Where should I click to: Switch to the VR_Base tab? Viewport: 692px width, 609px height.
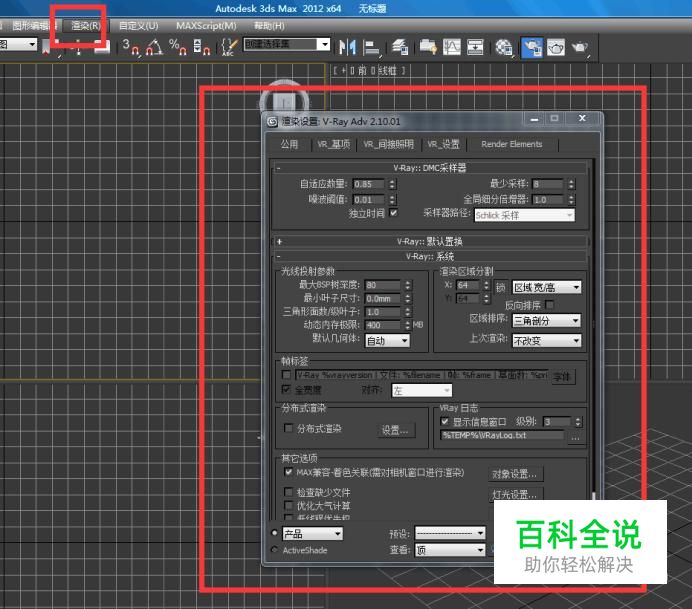click(334, 144)
